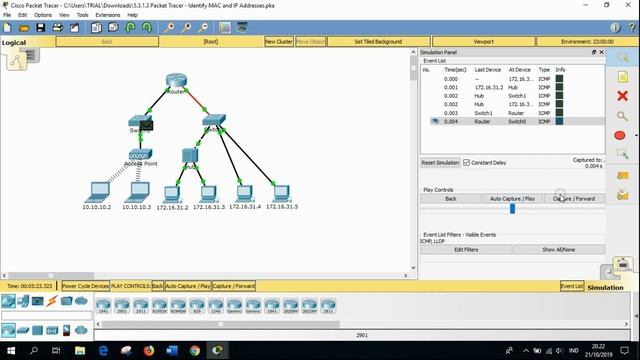This screenshot has height=360, width=640.
Task: Click the Reset Simulation button
Action: 440,162
